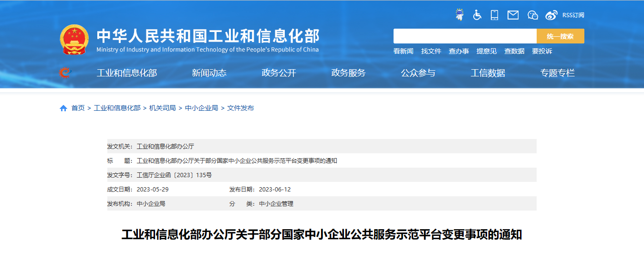Image resolution: width=644 pixels, height=276 pixels.
Task: Open the 新闻动态 menu
Action: (x=209, y=73)
